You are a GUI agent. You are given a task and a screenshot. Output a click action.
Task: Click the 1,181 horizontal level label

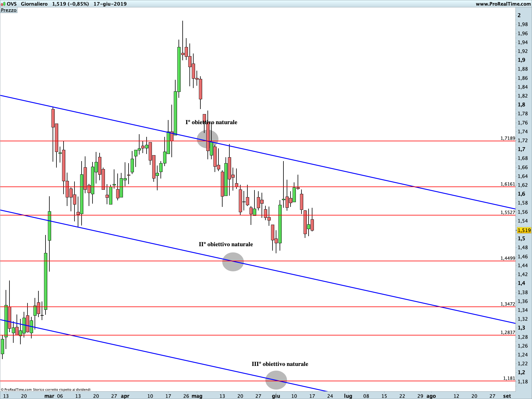(x=509, y=378)
